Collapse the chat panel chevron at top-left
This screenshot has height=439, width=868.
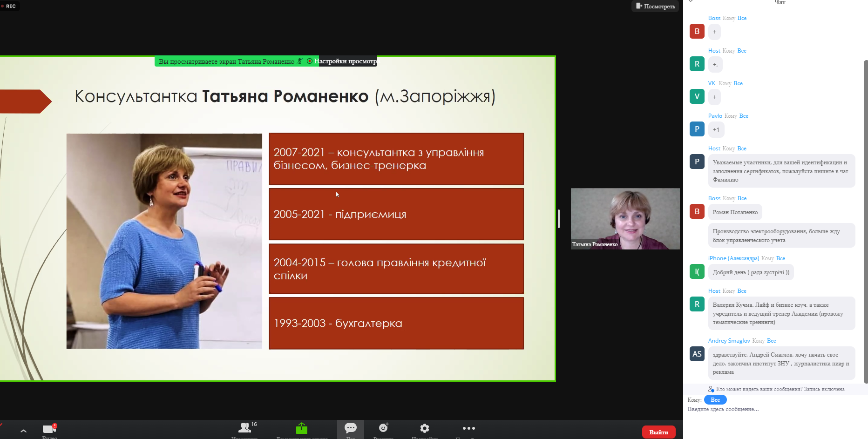(691, 1)
